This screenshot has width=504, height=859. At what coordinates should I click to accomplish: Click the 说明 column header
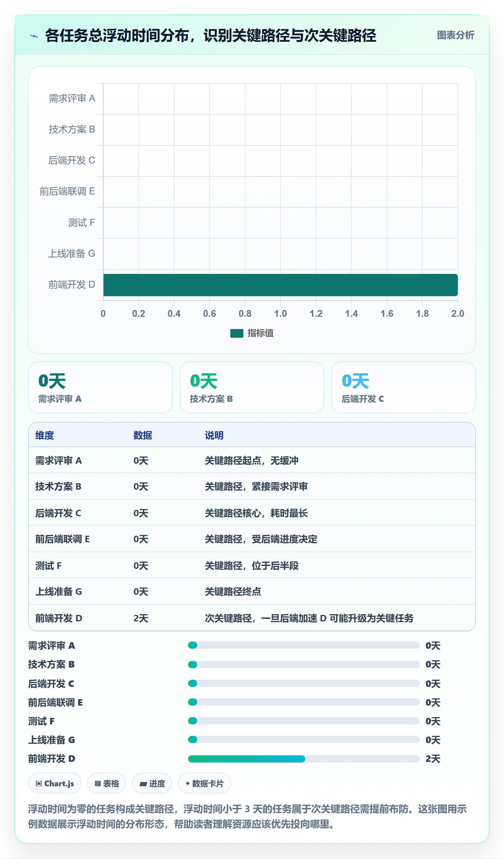click(x=214, y=435)
